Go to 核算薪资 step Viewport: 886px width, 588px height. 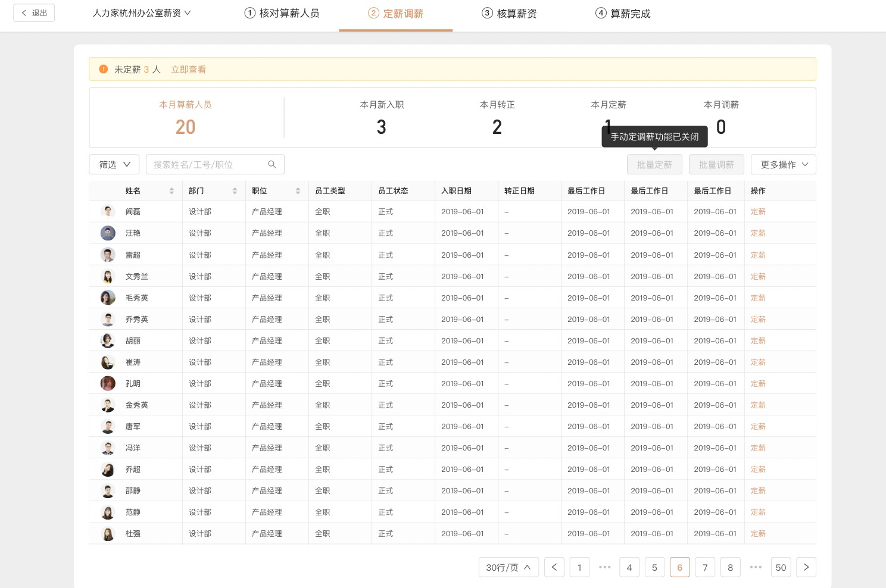(x=509, y=13)
